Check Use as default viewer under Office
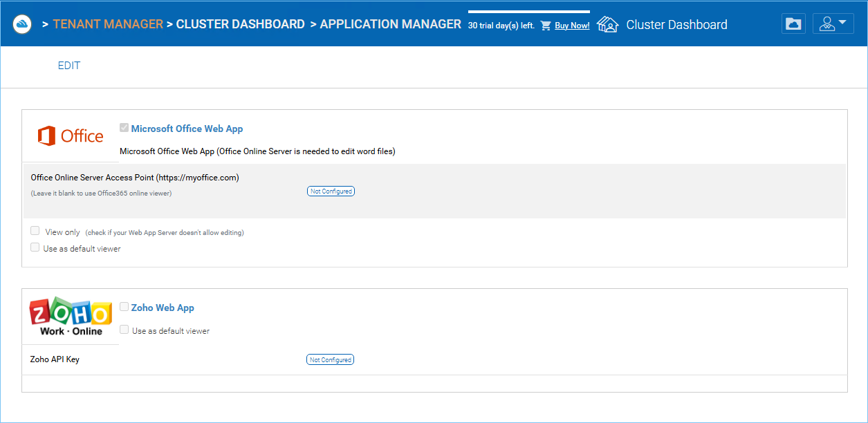868x423 pixels. [35, 247]
